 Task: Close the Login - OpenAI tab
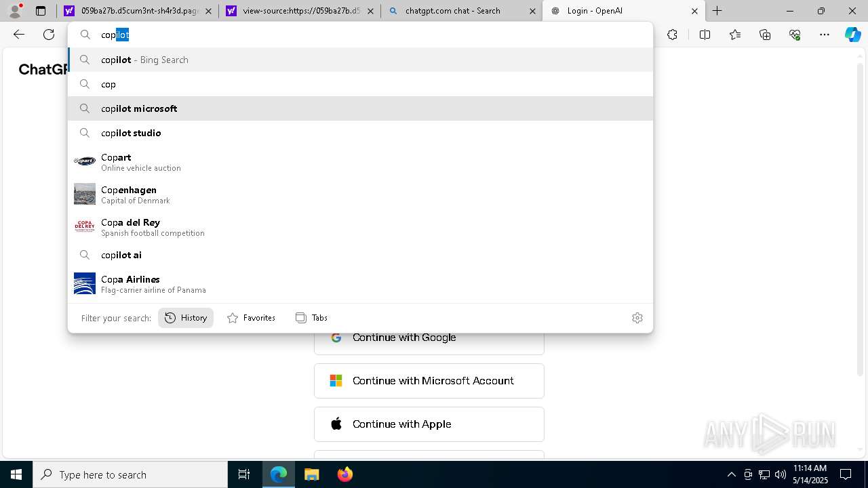tap(694, 11)
